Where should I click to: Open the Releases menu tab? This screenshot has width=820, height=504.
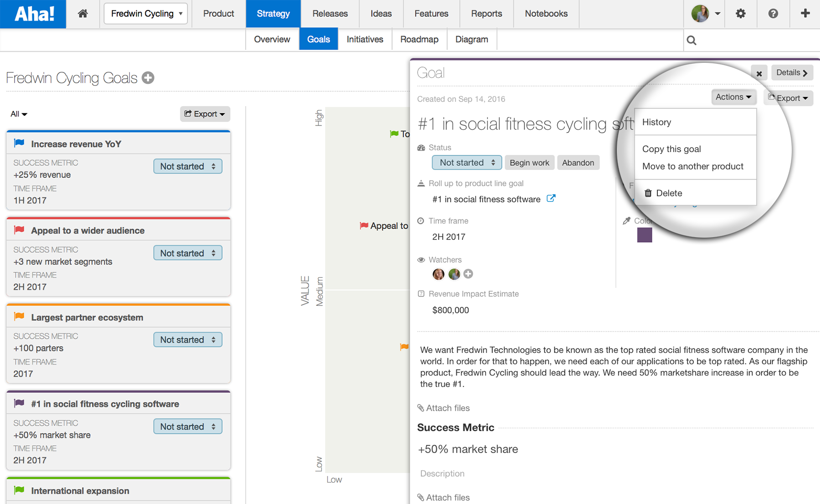(330, 14)
